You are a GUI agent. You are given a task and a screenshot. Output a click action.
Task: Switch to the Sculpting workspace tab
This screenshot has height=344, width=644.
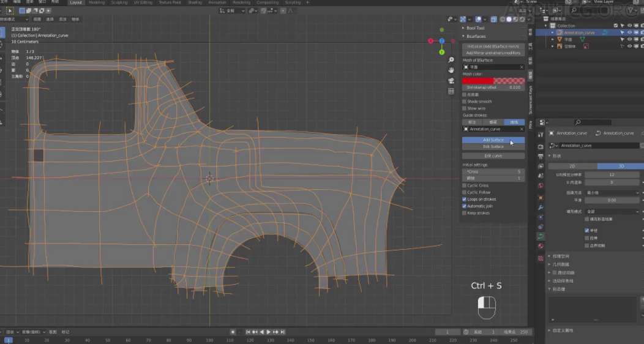coord(119,2)
